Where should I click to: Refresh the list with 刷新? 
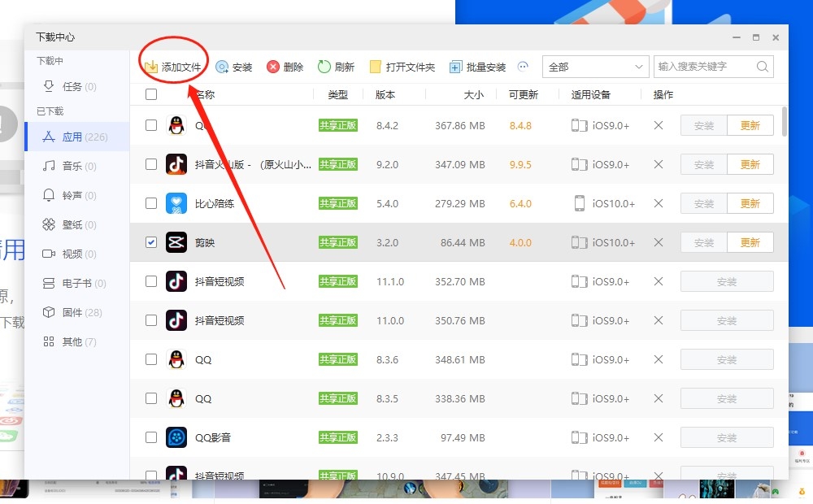(336, 67)
